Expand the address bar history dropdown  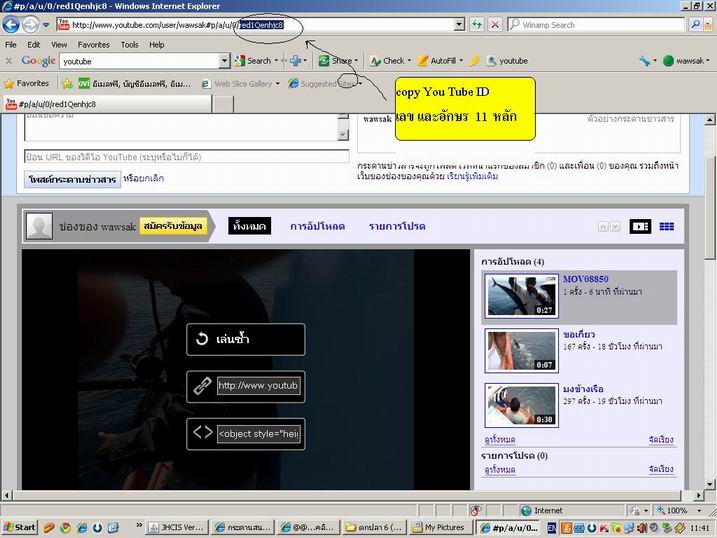click(x=460, y=25)
